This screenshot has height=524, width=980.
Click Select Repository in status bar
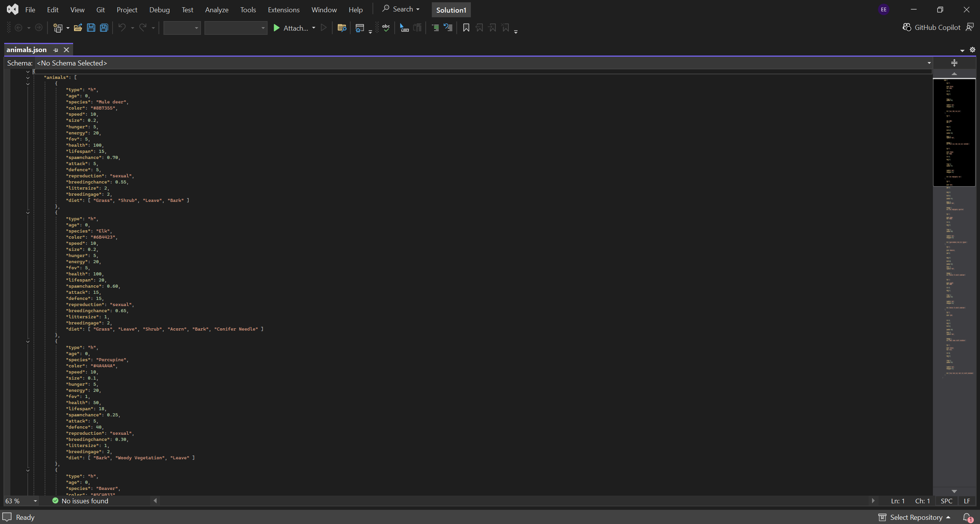916,517
